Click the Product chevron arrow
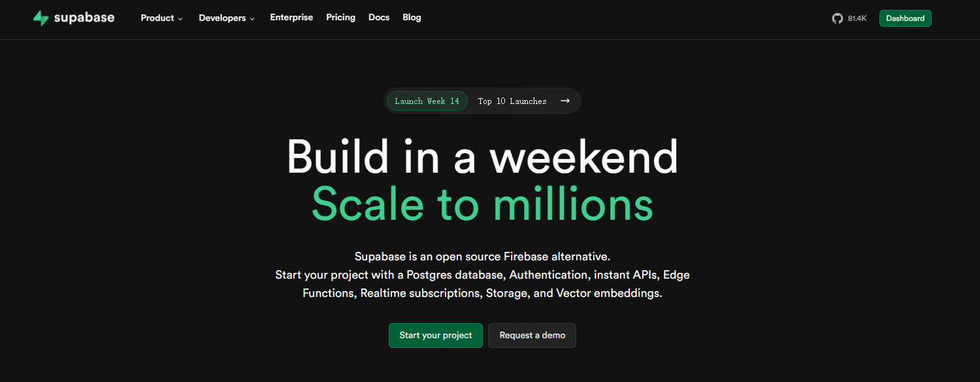 [180, 19]
